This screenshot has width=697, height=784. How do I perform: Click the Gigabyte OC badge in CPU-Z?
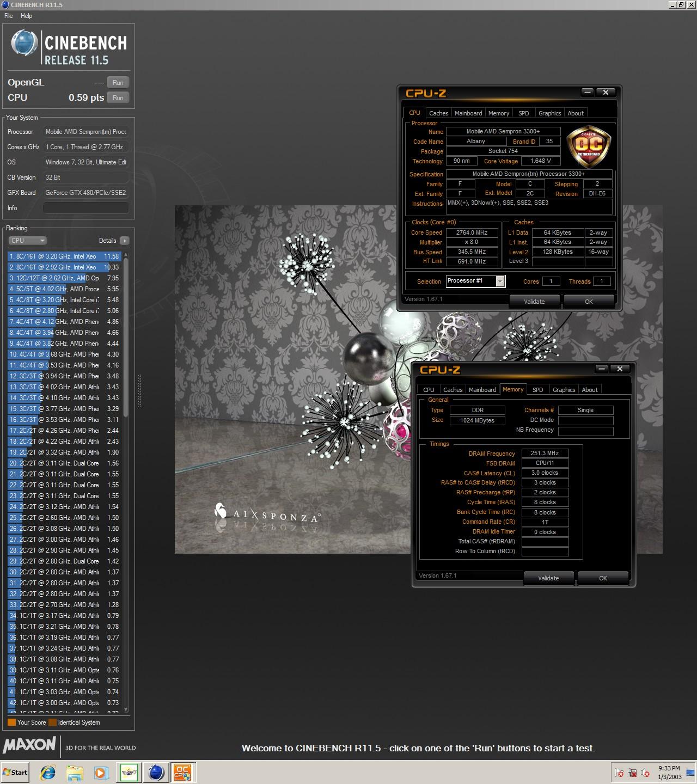[588, 146]
